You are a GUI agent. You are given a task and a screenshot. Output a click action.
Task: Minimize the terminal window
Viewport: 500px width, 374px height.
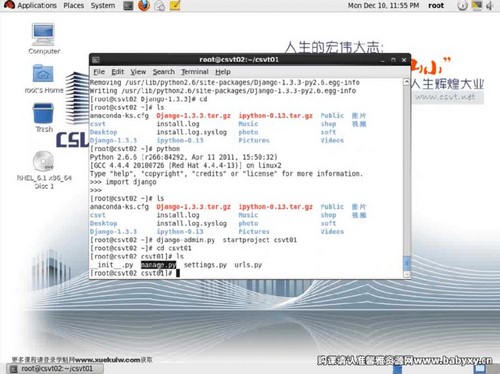pyautogui.click(x=382, y=60)
